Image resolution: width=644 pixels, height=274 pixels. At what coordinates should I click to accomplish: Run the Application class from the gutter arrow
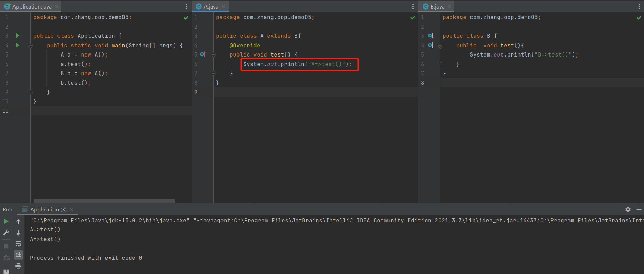point(18,36)
